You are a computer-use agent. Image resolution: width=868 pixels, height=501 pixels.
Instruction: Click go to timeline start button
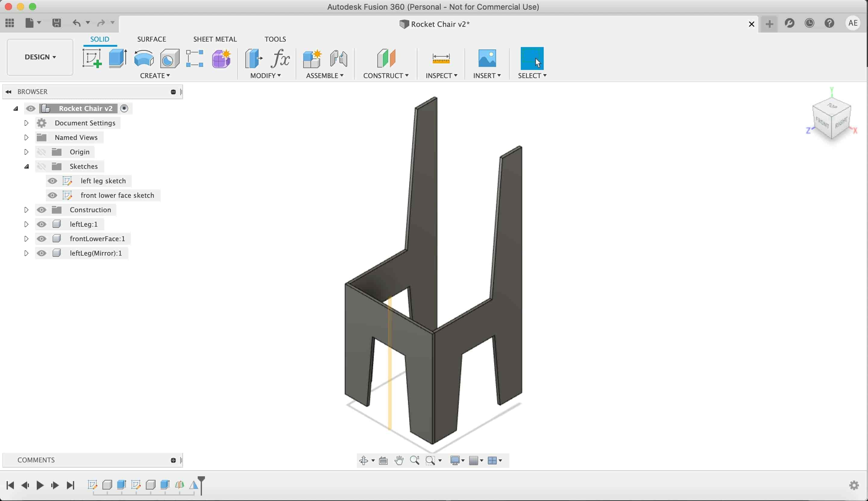pyautogui.click(x=10, y=486)
